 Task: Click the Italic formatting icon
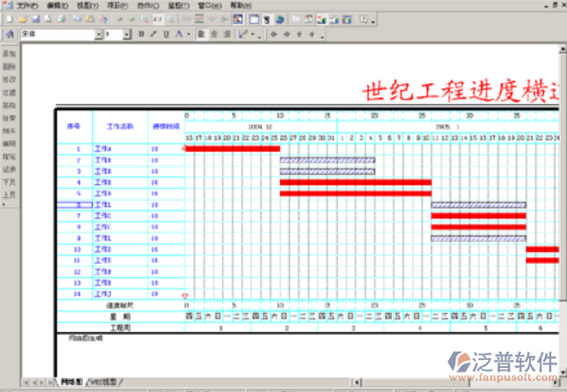[154, 34]
